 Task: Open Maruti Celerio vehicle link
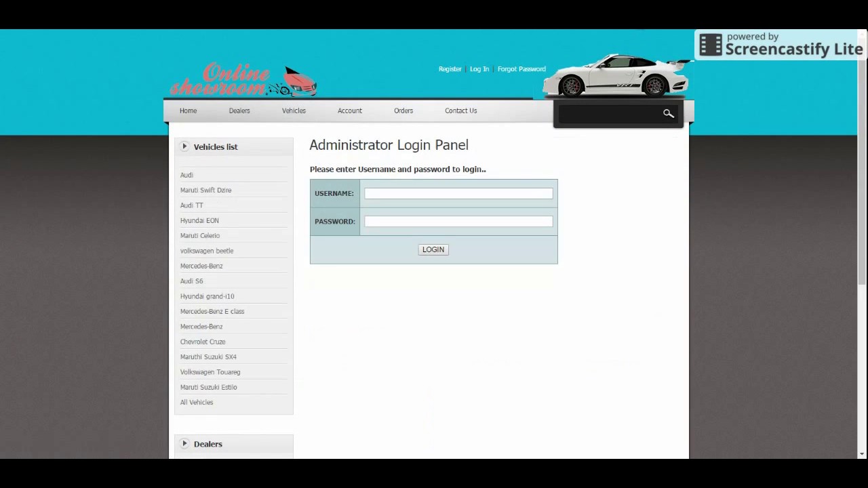[x=200, y=236]
